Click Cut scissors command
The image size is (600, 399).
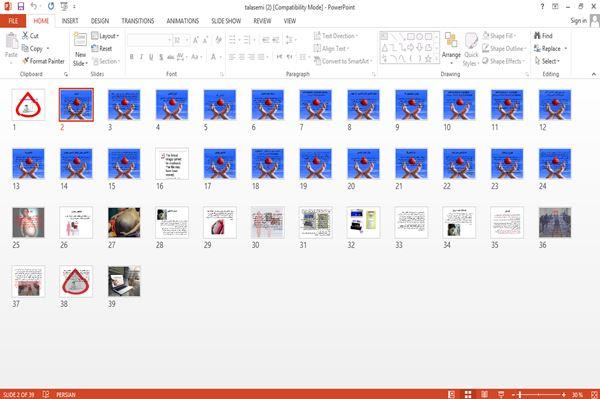(x=30, y=36)
